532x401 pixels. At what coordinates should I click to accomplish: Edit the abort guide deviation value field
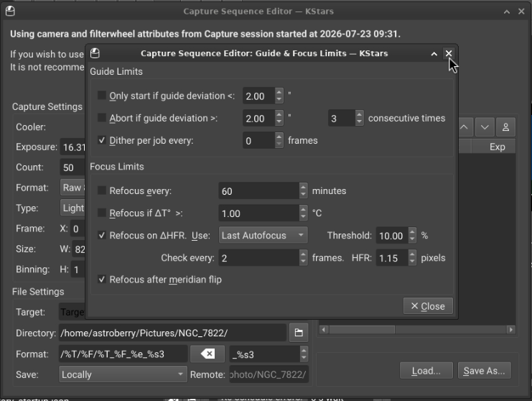[x=258, y=119]
